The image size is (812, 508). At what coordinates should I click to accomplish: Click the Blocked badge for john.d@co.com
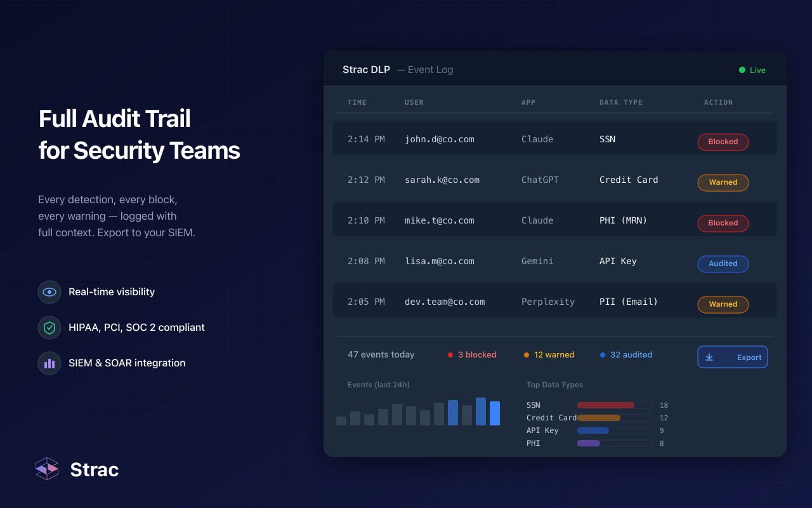coord(723,142)
